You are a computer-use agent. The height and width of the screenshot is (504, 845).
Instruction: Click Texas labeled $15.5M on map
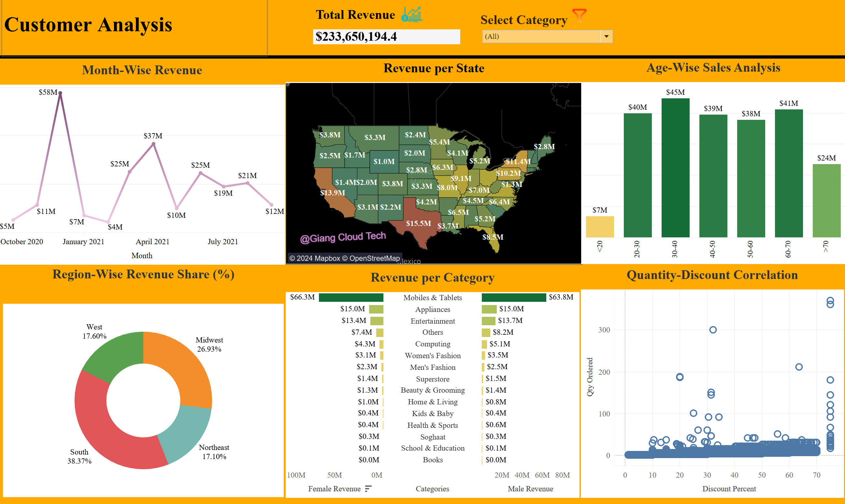[418, 223]
